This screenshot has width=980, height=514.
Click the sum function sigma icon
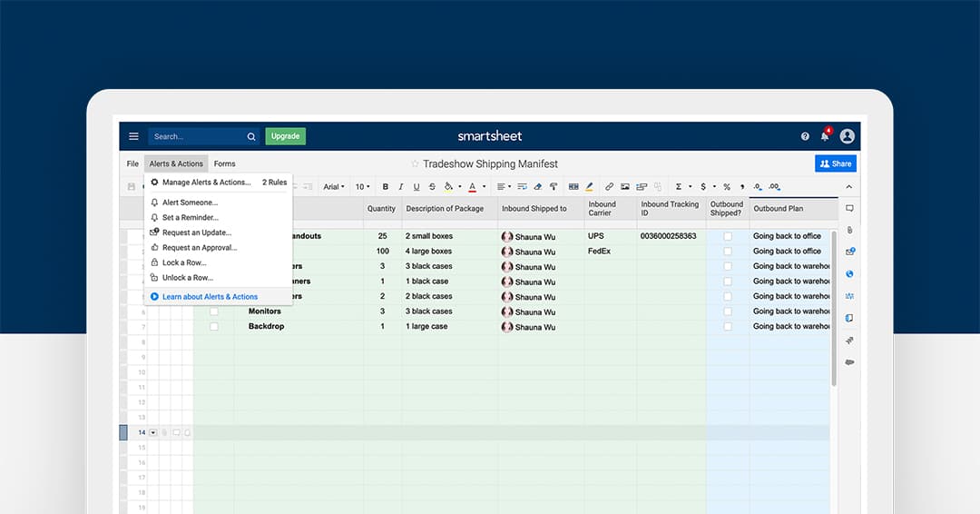pyautogui.click(x=678, y=187)
